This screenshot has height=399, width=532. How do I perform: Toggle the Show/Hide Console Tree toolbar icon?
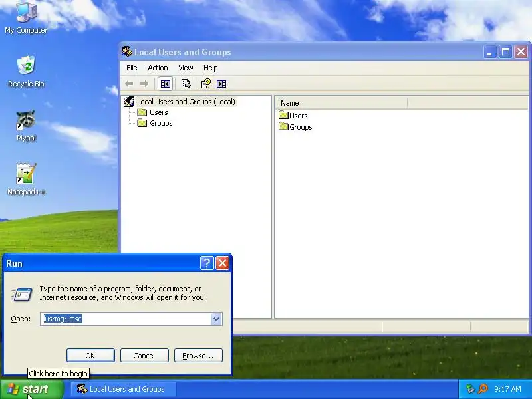(165, 84)
